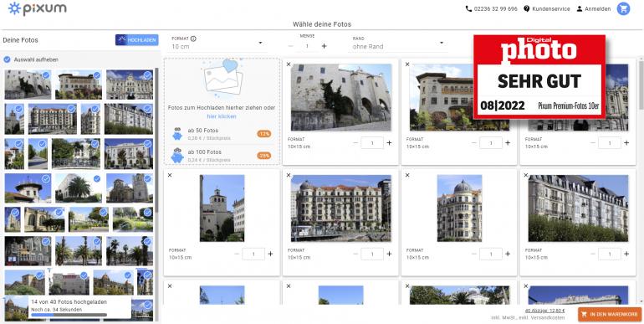The width and height of the screenshot is (644, 324).
Task: Click the 'Deine Fotos' panel title
Action: point(21,40)
